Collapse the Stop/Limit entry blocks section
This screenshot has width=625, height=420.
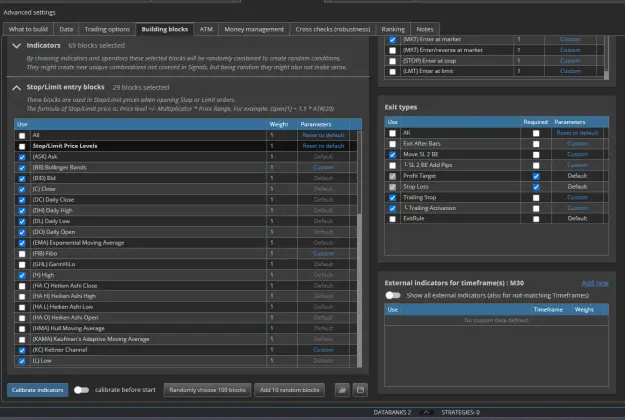click(x=16, y=88)
